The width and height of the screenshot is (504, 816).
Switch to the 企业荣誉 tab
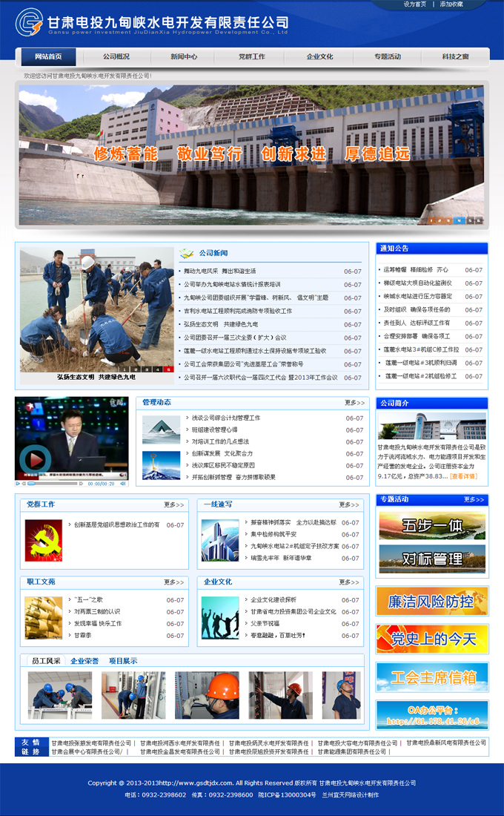pyautogui.click(x=84, y=661)
